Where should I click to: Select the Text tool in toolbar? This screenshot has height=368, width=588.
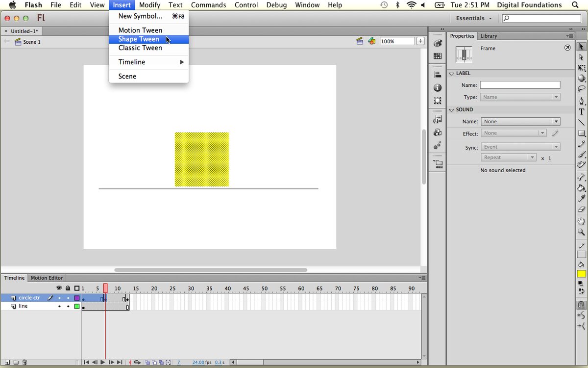[x=582, y=111]
